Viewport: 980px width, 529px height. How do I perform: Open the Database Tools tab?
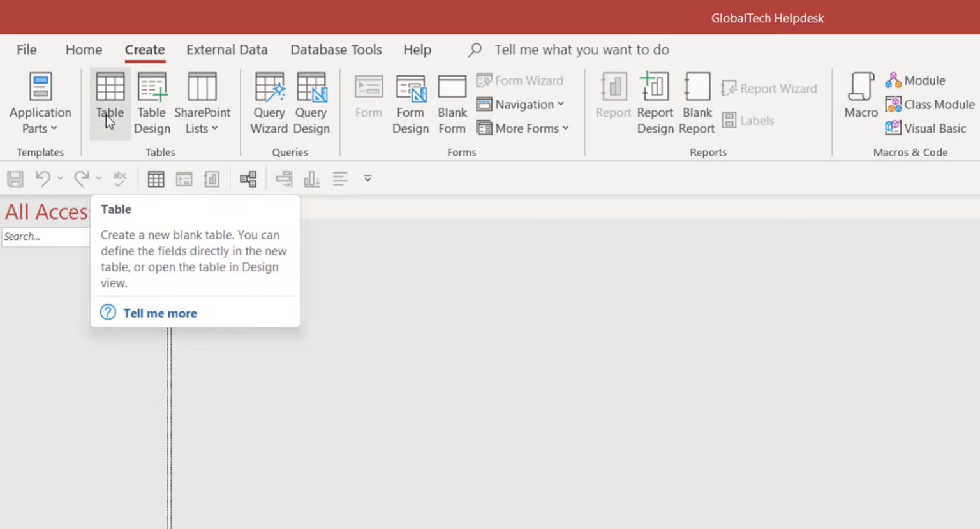tap(336, 50)
